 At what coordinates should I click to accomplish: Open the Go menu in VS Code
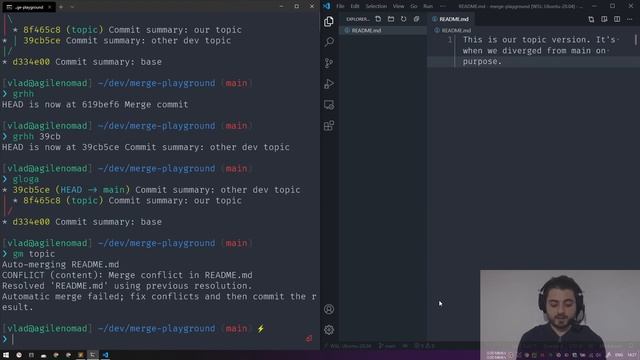tap(414, 6)
